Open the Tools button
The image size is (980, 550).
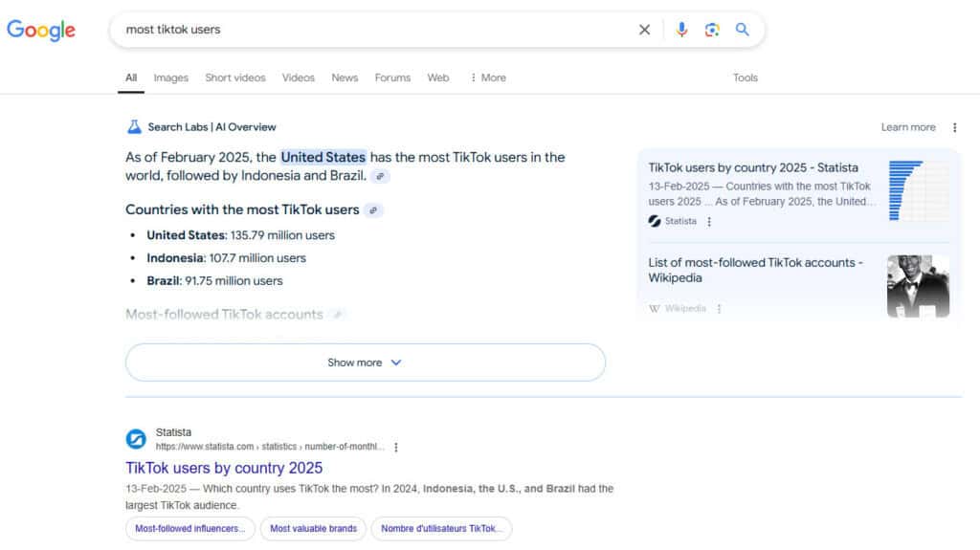[x=745, y=77]
